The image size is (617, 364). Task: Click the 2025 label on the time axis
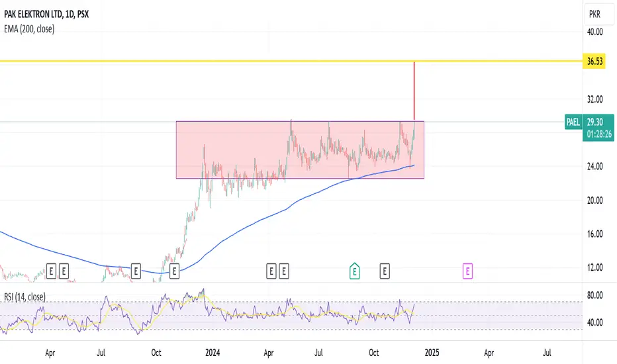click(x=432, y=353)
